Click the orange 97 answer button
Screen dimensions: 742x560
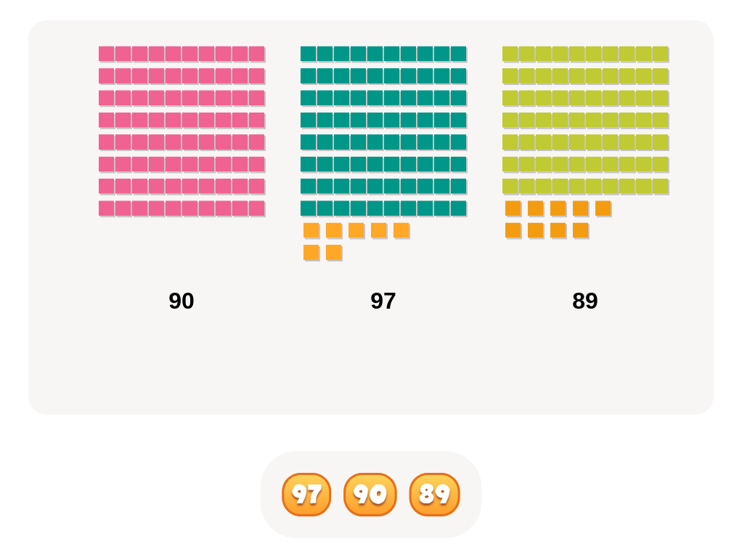coord(306,494)
